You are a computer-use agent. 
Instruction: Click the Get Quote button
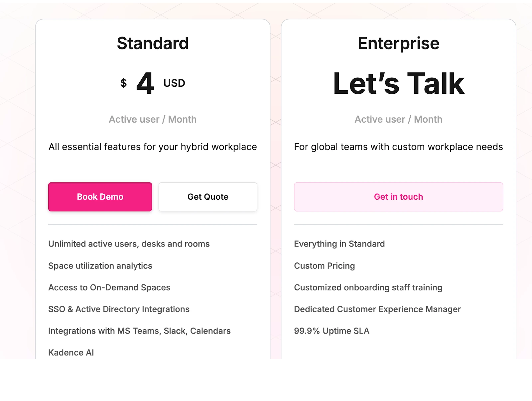coord(207,197)
